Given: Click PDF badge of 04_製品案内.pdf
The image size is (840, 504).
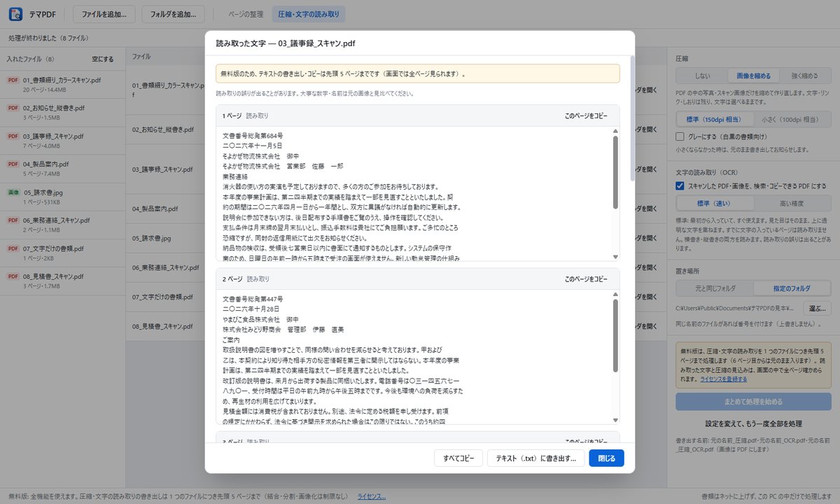Looking at the screenshot, I should 13,164.
